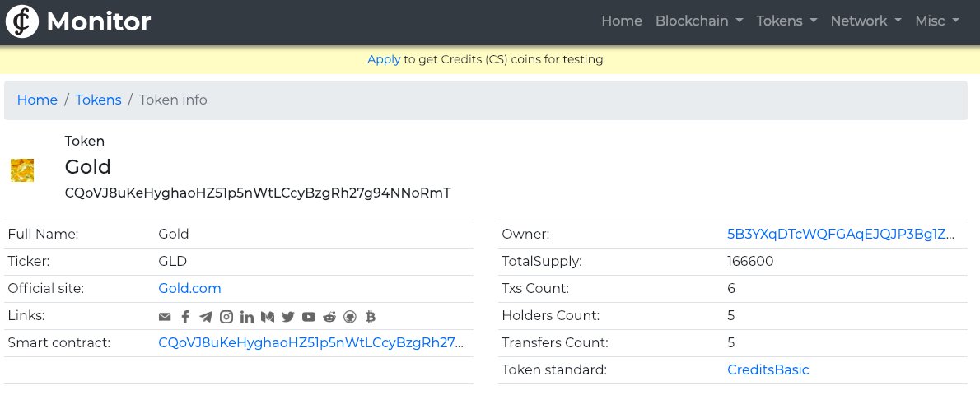Open the Instagram link icon
The height and width of the screenshot is (409, 980).
[x=226, y=317]
